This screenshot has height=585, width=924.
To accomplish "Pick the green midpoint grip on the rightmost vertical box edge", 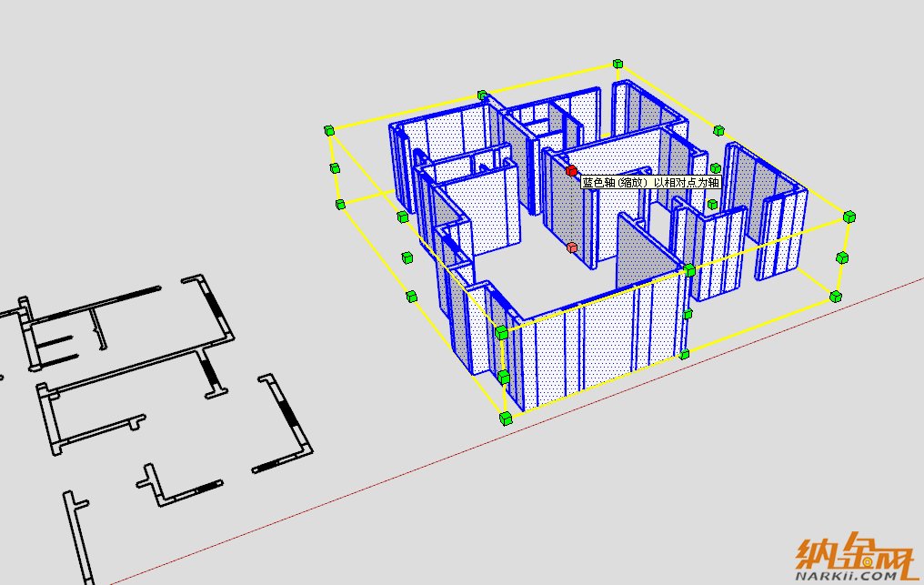I will pyautogui.click(x=842, y=257).
